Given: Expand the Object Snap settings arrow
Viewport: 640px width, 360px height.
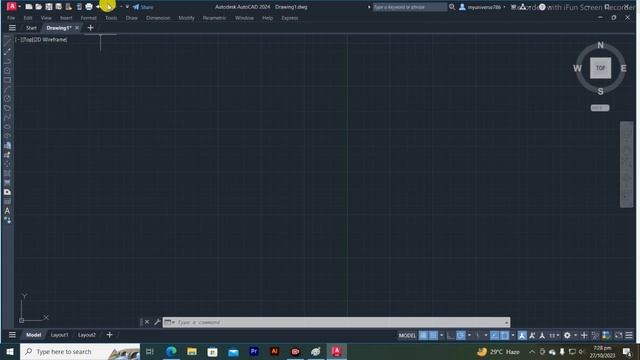Looking at the screenshot, I should [513, 336].
